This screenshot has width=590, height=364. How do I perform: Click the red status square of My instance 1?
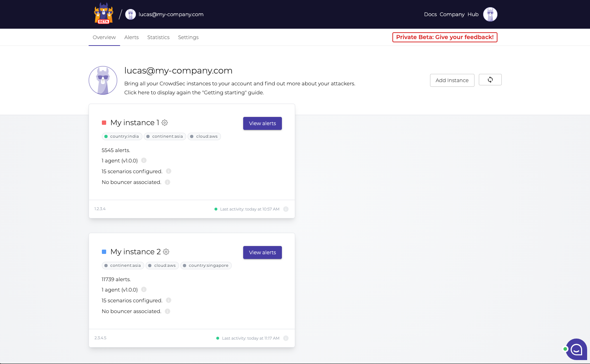point(104,122)
